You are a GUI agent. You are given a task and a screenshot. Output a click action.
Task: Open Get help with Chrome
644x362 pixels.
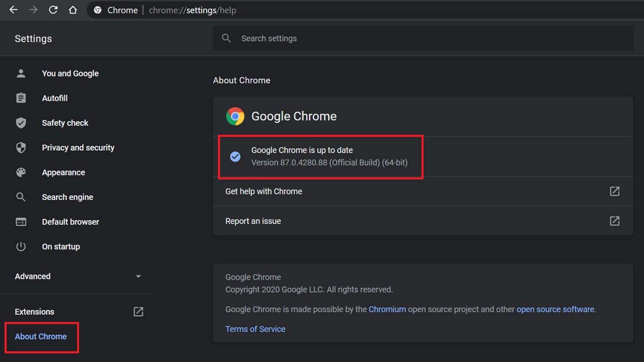(x=264, y=191)
